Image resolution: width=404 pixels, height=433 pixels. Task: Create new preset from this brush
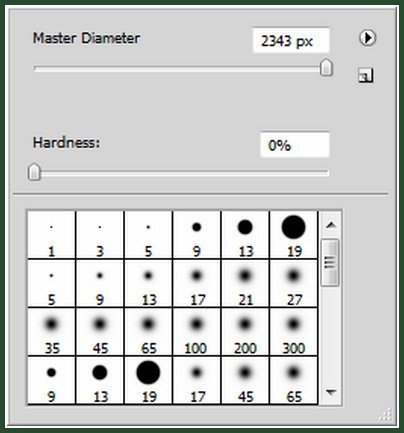(366, 75)
